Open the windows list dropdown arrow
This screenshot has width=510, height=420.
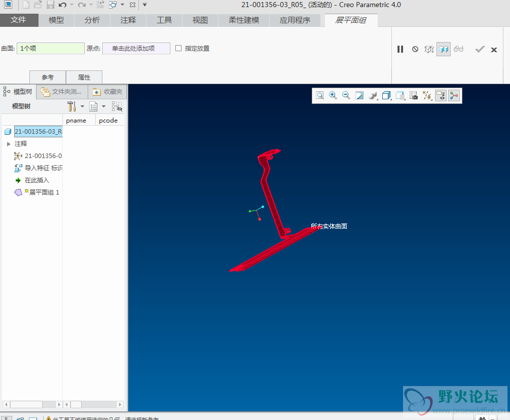[122, 5]
